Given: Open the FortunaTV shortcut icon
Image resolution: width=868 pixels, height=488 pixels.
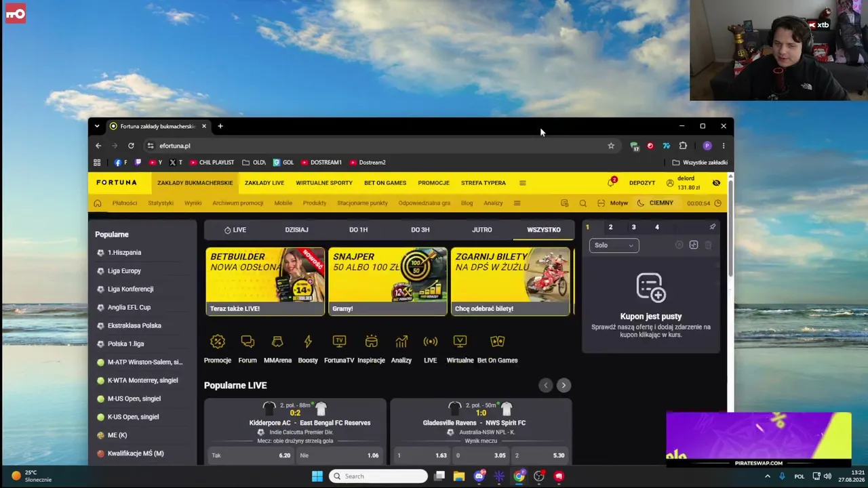Looking at the screenshot, I should (x=339, y=342).
